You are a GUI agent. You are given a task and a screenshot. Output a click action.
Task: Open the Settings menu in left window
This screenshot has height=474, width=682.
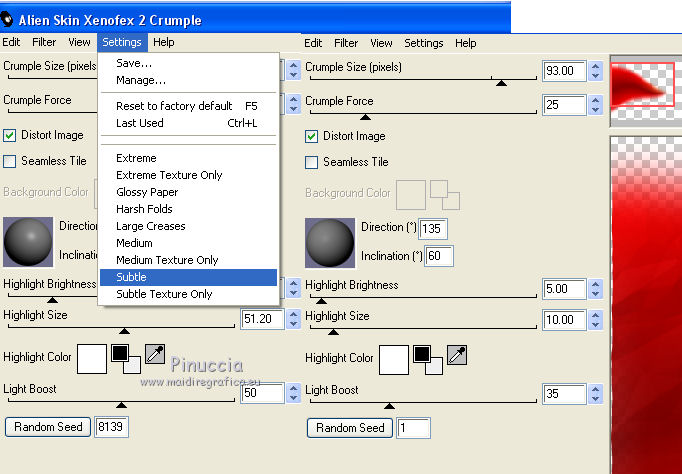pos(122,42)
